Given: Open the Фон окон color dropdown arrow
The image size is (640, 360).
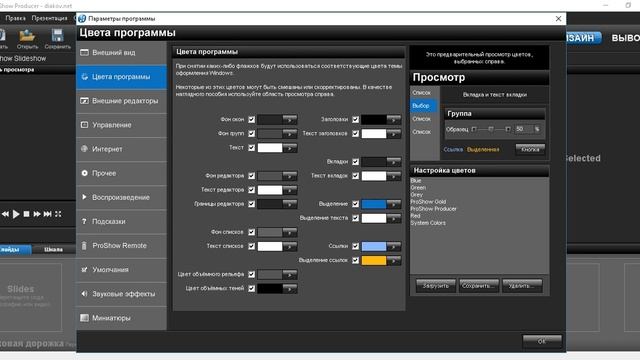Looking at the screenshot, I should tap(290, 120).
